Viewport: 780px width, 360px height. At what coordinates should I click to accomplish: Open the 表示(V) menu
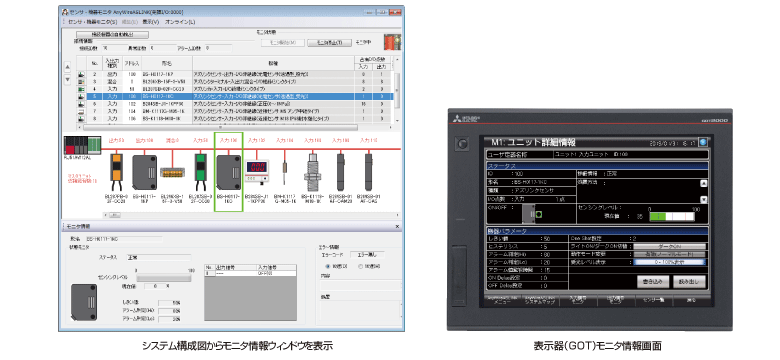[x=150, y=22]
